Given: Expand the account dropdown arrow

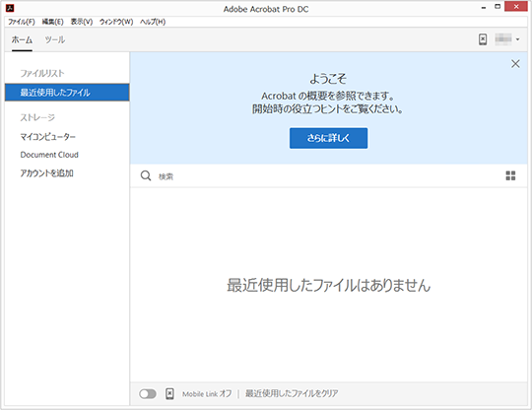Looking at the screenshot, I should tap(517, 39).
